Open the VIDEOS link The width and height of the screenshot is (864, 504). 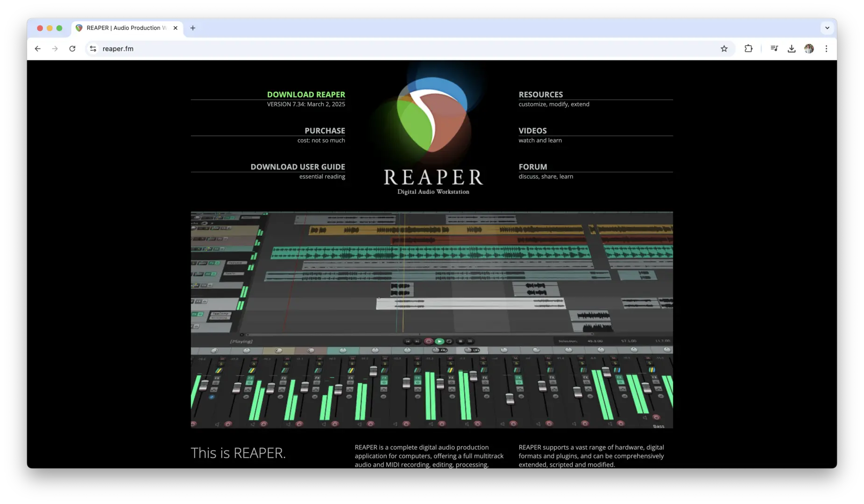532,131
